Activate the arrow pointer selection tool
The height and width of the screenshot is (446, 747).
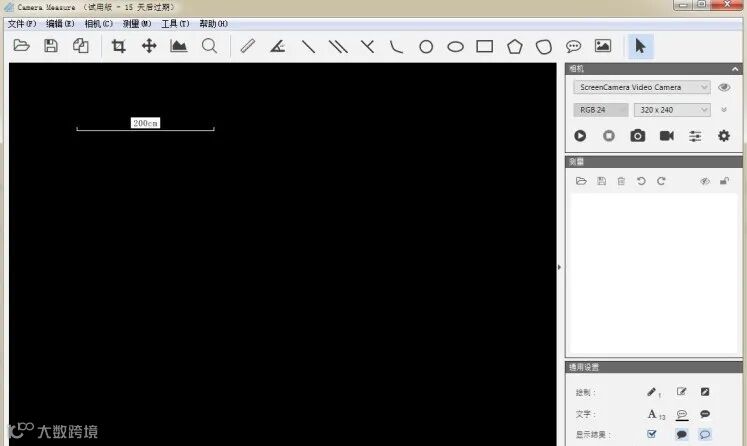pyautogui.click(x=640, y=46)
